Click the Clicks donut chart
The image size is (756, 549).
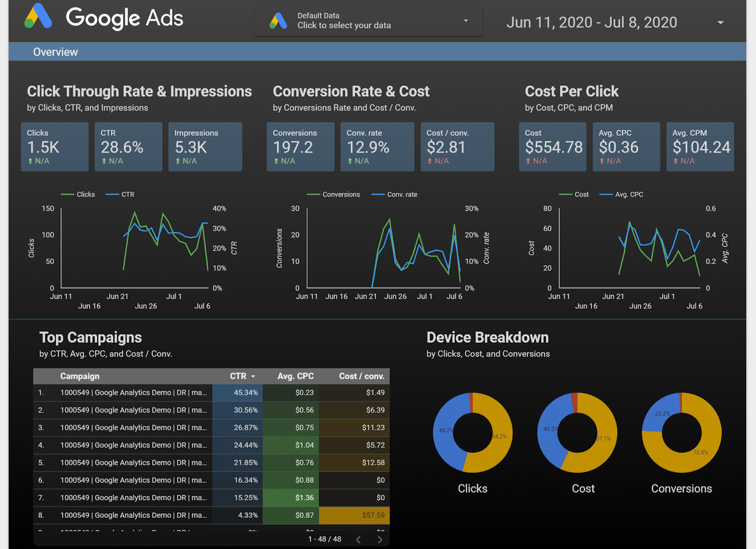[472, 432]
